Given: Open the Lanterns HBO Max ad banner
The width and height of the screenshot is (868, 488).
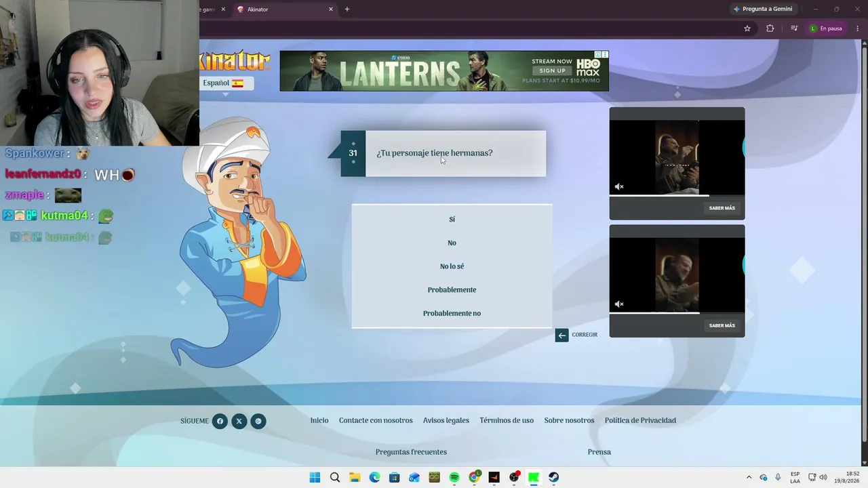Looking at the screenshot, I should click(x=444, y=70).
